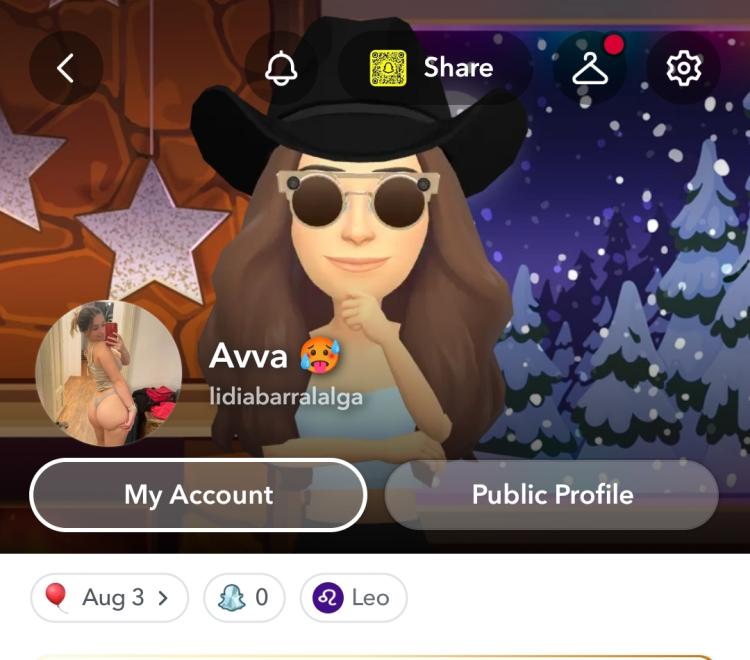Tap the ghost Snap score icon
This screenshot has width=750, height=660.
(232, 597)
